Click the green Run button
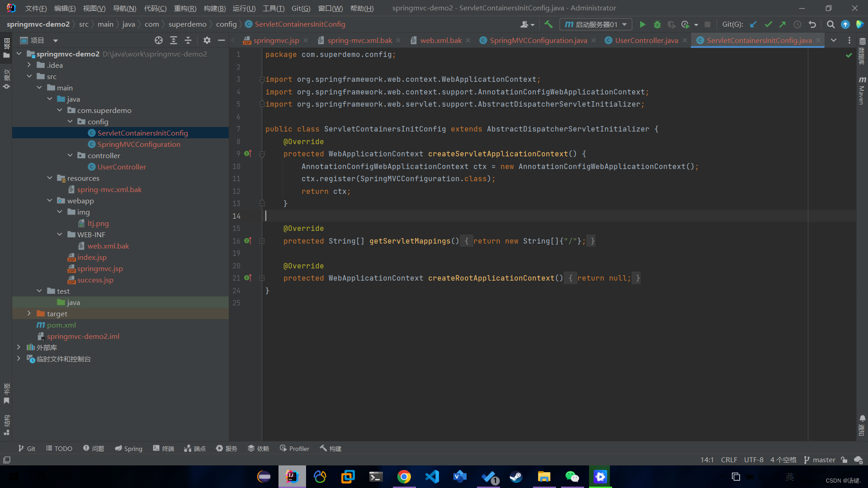Viewport: 868px width, 488px height. tap(642, 24)
